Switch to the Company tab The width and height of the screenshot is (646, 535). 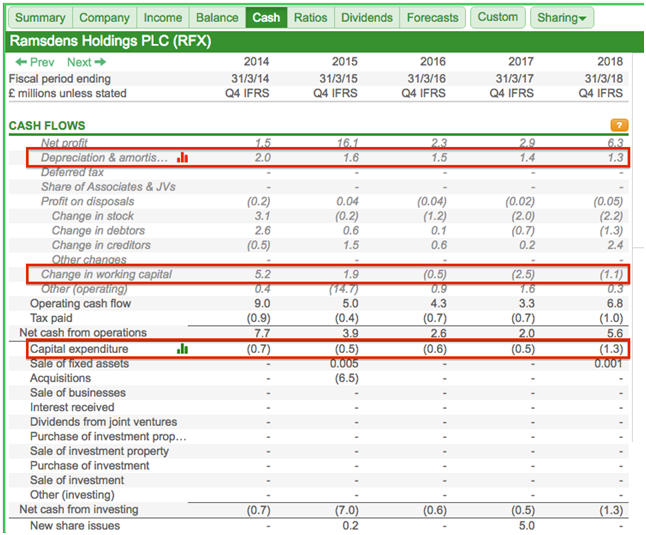(104, 18)
